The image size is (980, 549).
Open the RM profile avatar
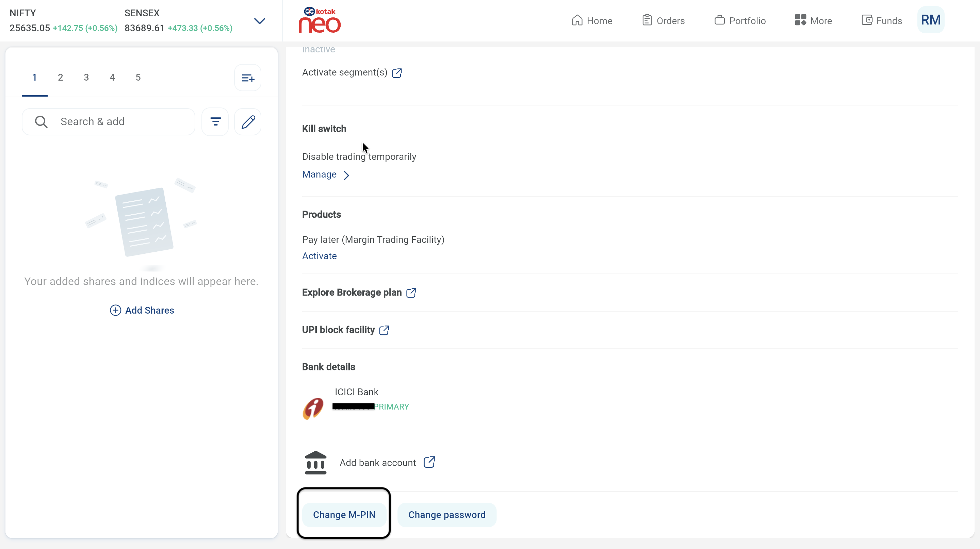tap(930, 20)
